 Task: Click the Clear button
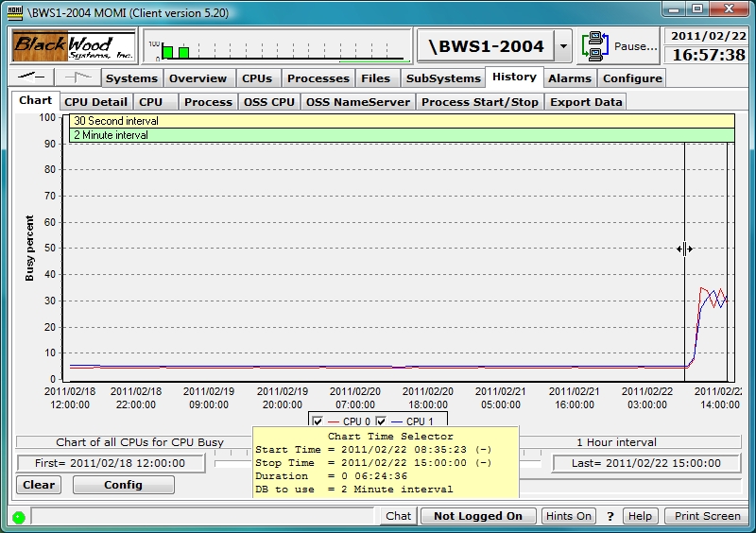tap(39, 485)
